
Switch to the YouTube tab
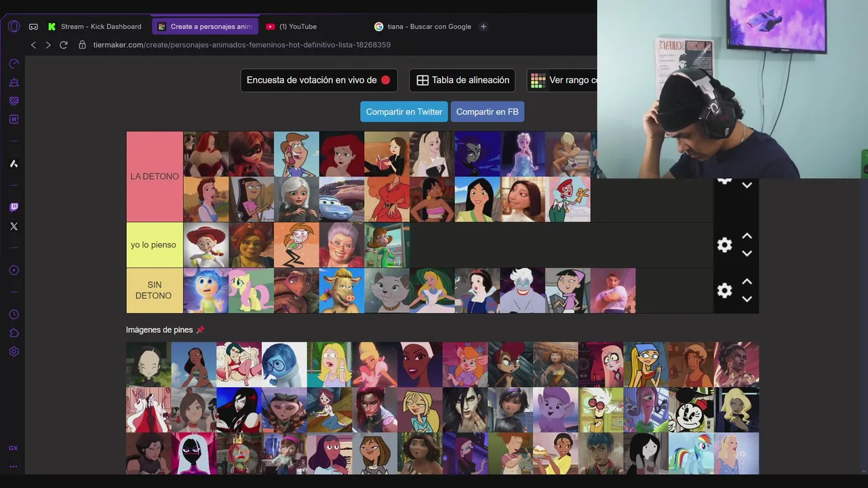point(292,26)
